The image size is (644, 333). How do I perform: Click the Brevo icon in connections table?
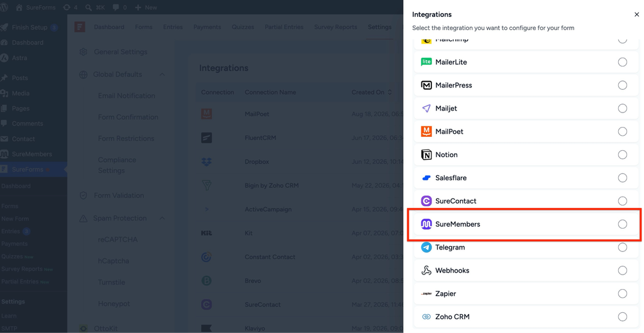[206, 280]
